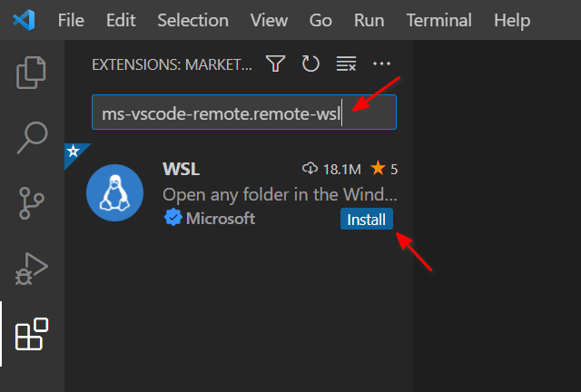Open the Edit menu

pos(121,20)
